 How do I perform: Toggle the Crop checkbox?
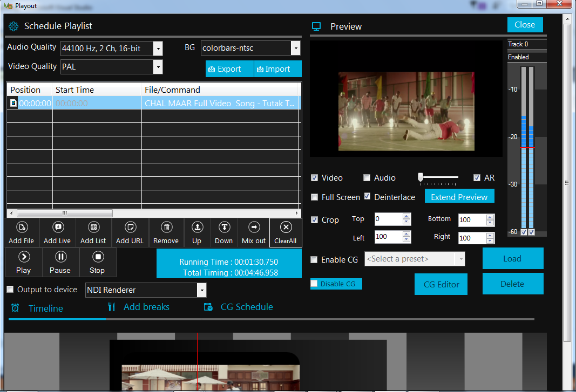(x=314, y=219)
